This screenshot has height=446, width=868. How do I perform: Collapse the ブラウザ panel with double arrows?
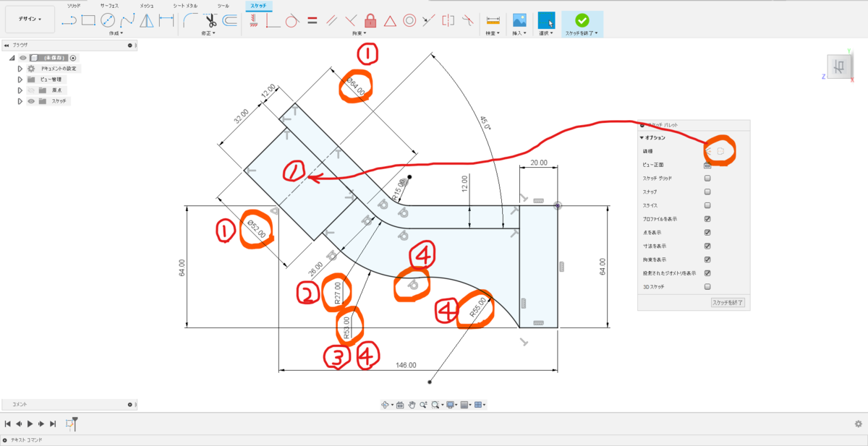tap(7, 45)
